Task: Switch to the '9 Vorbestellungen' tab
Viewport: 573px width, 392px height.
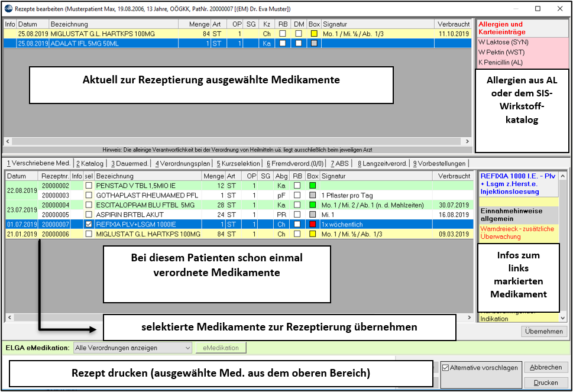Action: [x=439, y=163]
